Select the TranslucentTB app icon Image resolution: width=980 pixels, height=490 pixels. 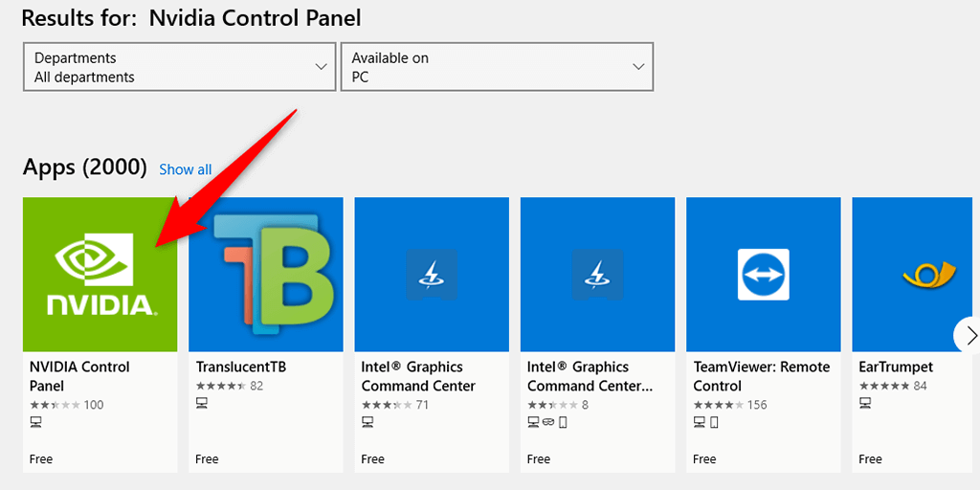pyautogui.click(x=266, y=275)
